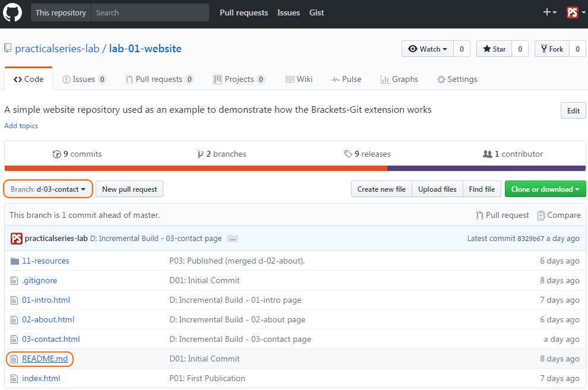Screen dimensions: 588x390
Task: Open the Watch dropdown
Action: click(428, 49)
